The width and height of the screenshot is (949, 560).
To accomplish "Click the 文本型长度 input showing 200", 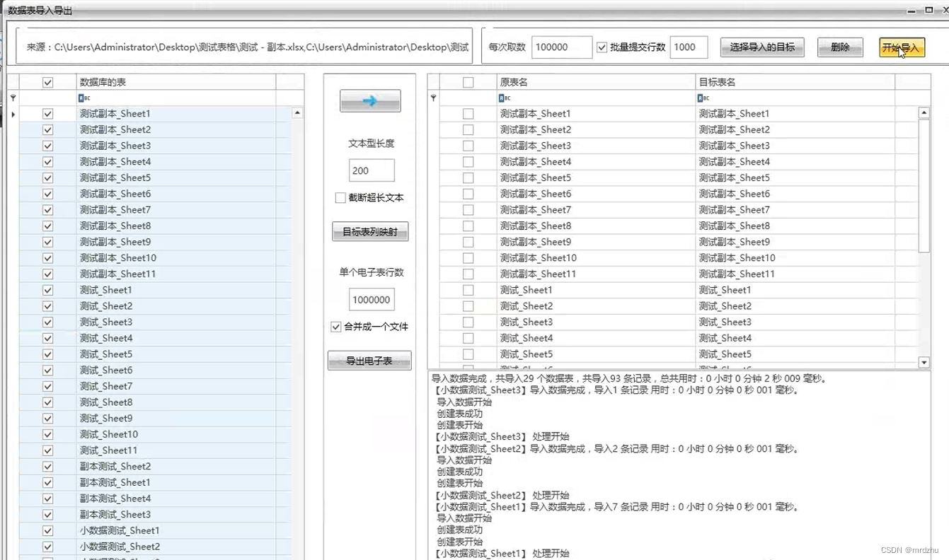I will click(371, 170).
